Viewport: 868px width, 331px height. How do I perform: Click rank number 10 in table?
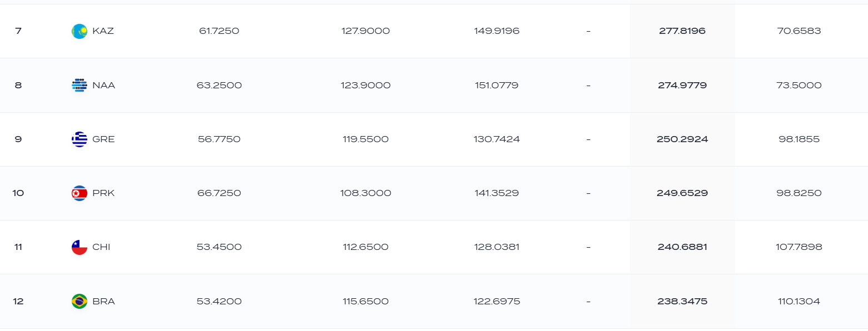pyautogui.click(x=18, y=193)
